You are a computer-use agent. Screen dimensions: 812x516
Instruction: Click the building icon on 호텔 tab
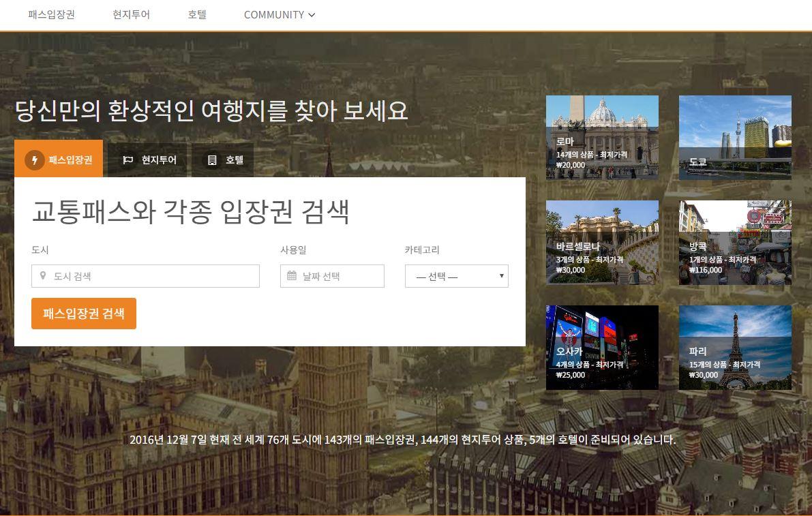point(212,160)
